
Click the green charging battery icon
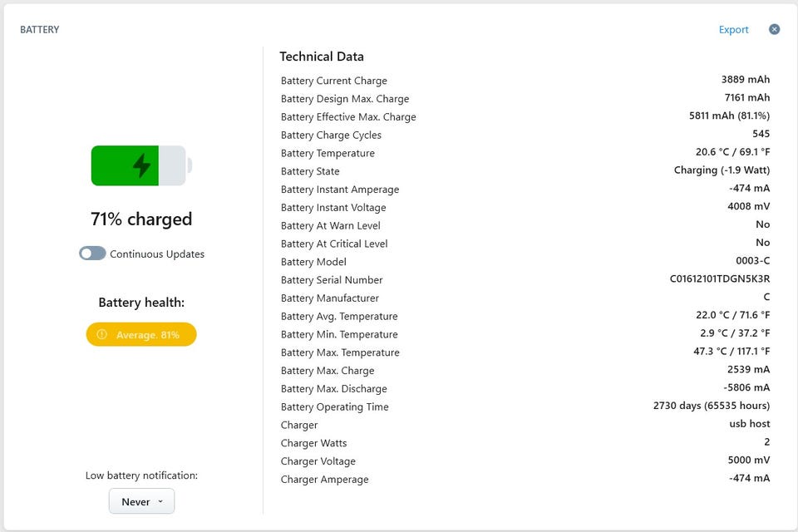(141, 165)
